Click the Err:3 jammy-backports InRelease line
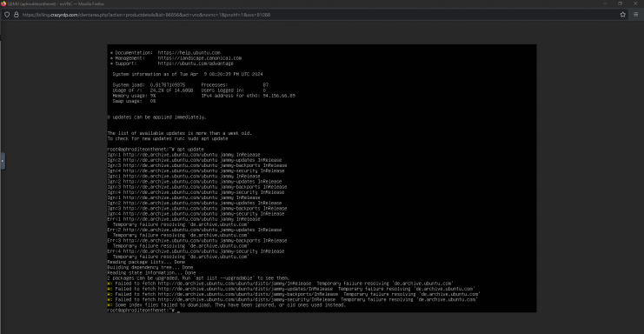Screen dimensions: 644x334 tap(197, 240)
